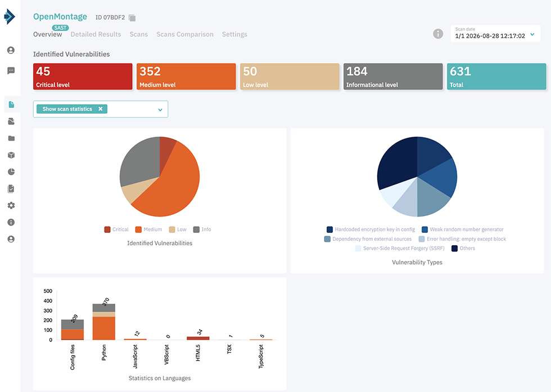Viewport: 551px width, 392px height.
Task: Click the TypeScript axis label
Action: coord(261,357)
